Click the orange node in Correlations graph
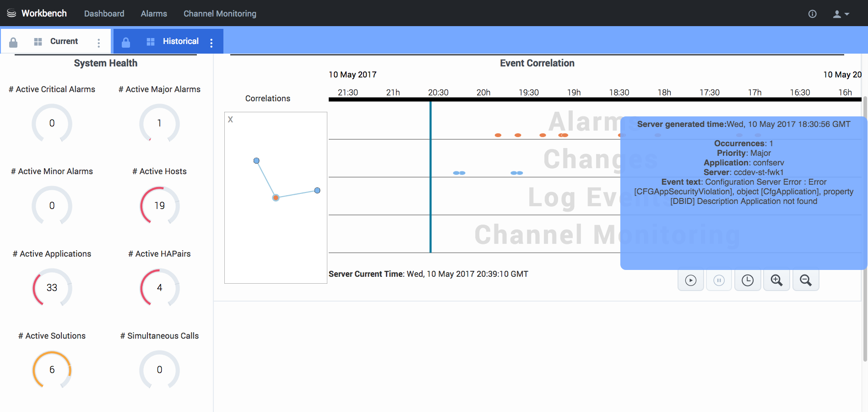The image size is (868, 412). click(x=276, y=198)
